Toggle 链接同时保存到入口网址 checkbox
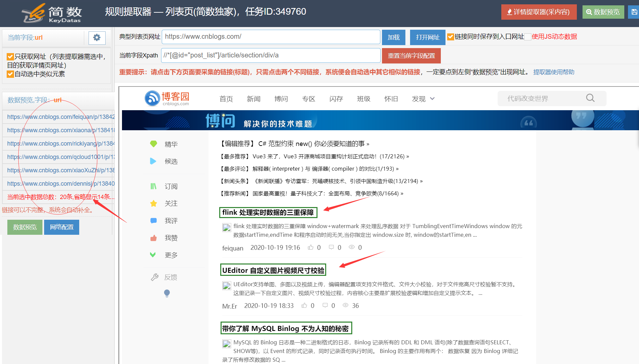This screenshot has width=639, height=364. [451, 37]
